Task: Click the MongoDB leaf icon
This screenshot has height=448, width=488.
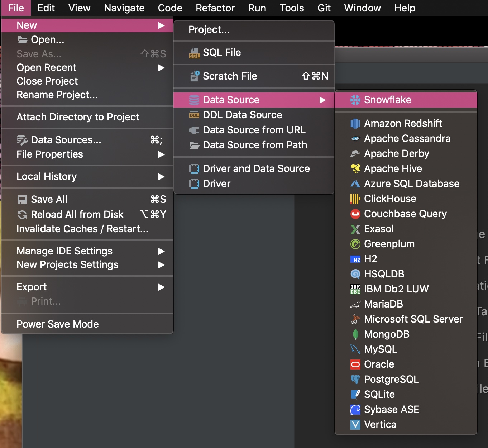Action: click(355, 334)
